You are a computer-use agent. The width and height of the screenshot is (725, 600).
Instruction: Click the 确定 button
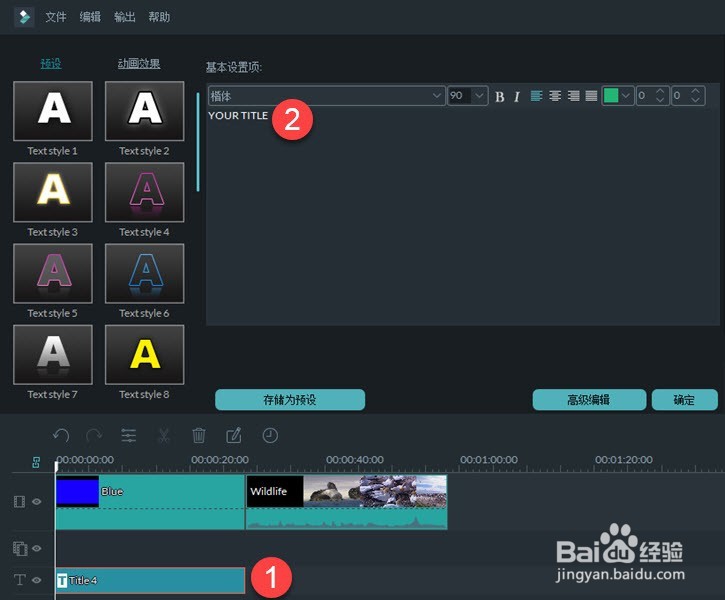[x=684, y=399]
